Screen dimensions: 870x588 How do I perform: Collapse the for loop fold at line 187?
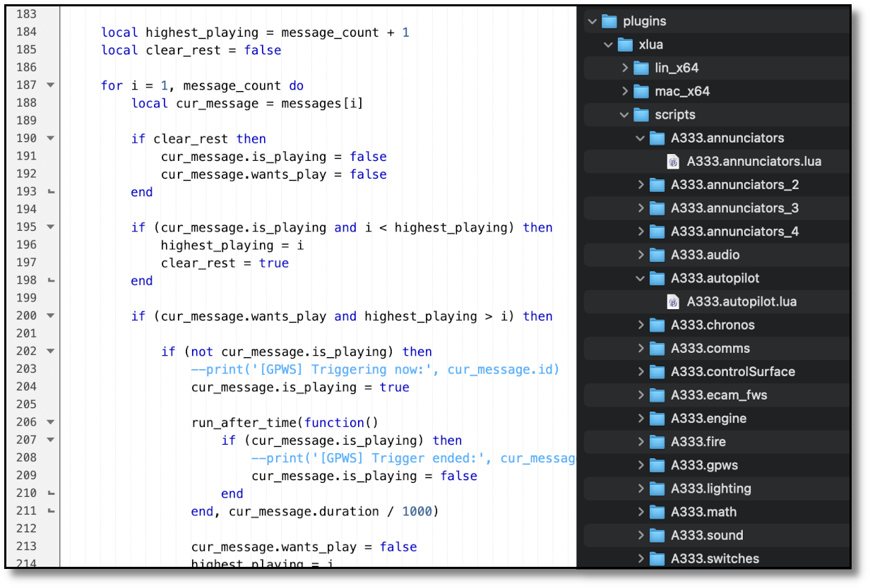coord(50,85)
